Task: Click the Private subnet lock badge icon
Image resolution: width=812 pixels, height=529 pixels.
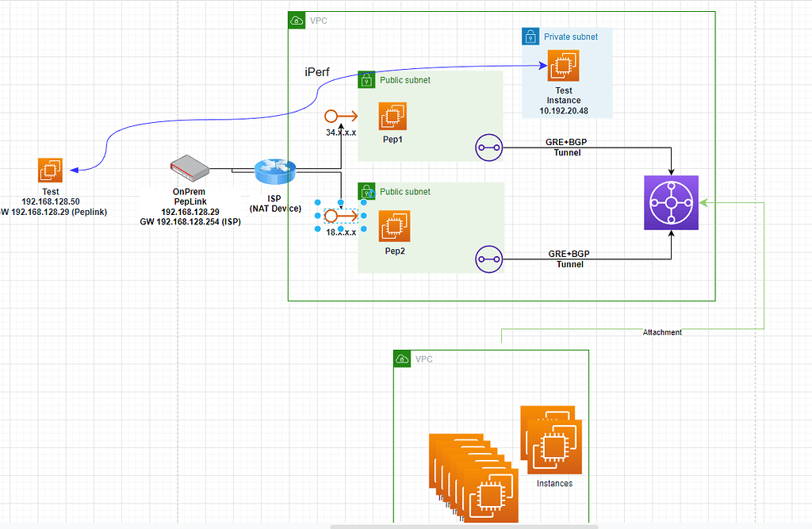Action: [x=530, y=36]
